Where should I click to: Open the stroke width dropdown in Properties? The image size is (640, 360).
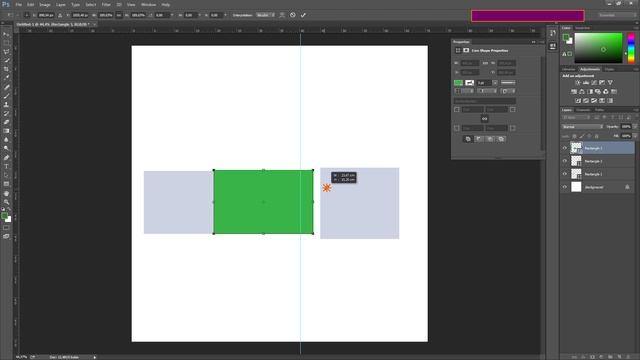point(495,83)
